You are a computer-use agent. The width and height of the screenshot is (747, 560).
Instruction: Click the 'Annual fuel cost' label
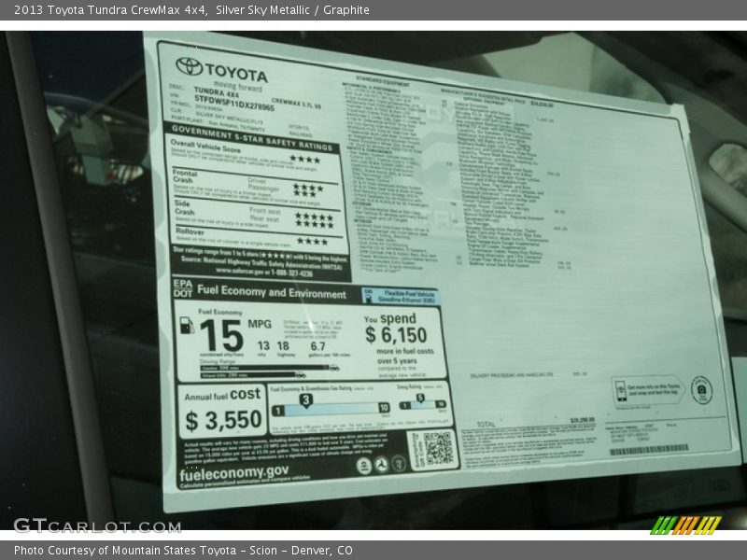pos(222,395)
